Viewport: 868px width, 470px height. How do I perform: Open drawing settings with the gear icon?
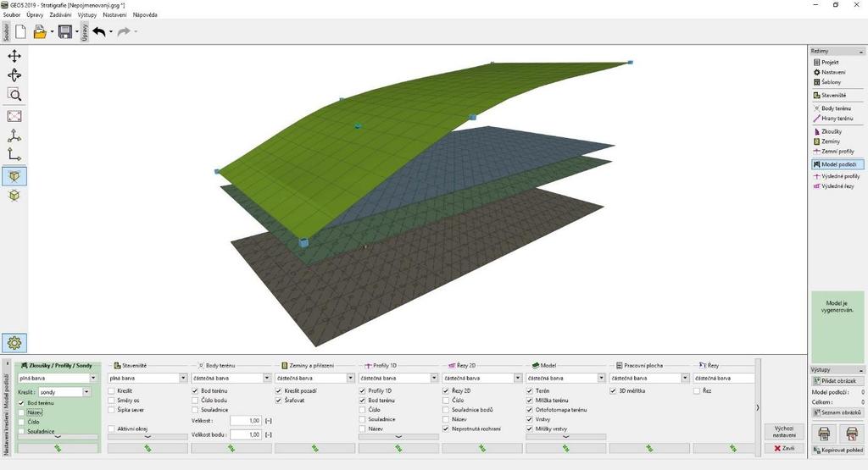click(x=14, y=343)
